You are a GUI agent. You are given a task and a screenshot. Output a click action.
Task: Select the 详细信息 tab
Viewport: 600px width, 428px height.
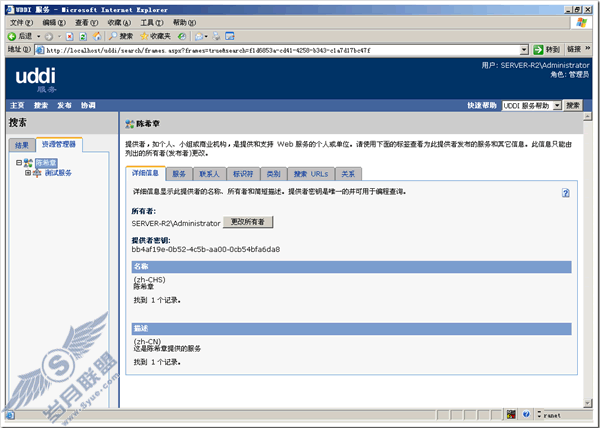(x=145, y=173)
